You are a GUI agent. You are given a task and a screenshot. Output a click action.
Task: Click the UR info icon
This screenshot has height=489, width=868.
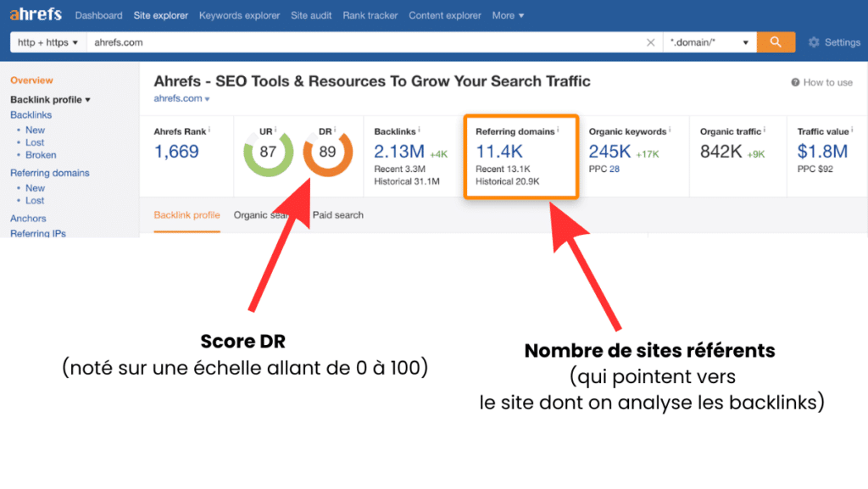click(275, 130)
